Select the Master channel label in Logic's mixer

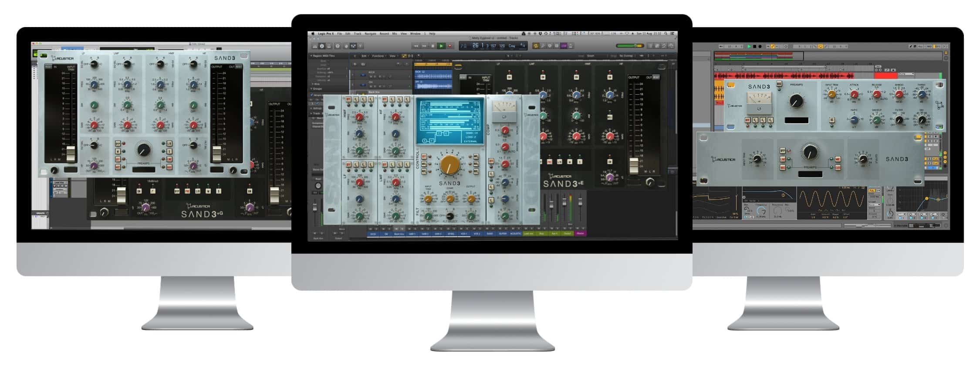(580, 233)
